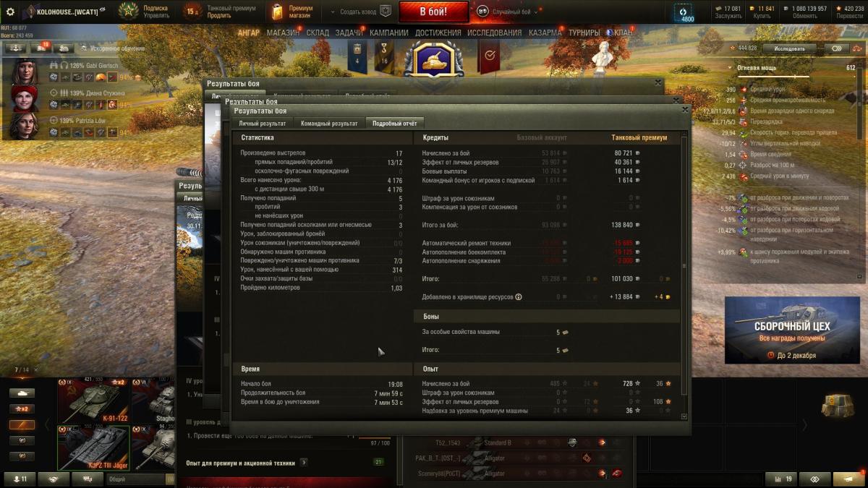The width and height of the screenshot is (868, 488).
Task: Open the АНГАР menu tab
Action: point(249,33)
